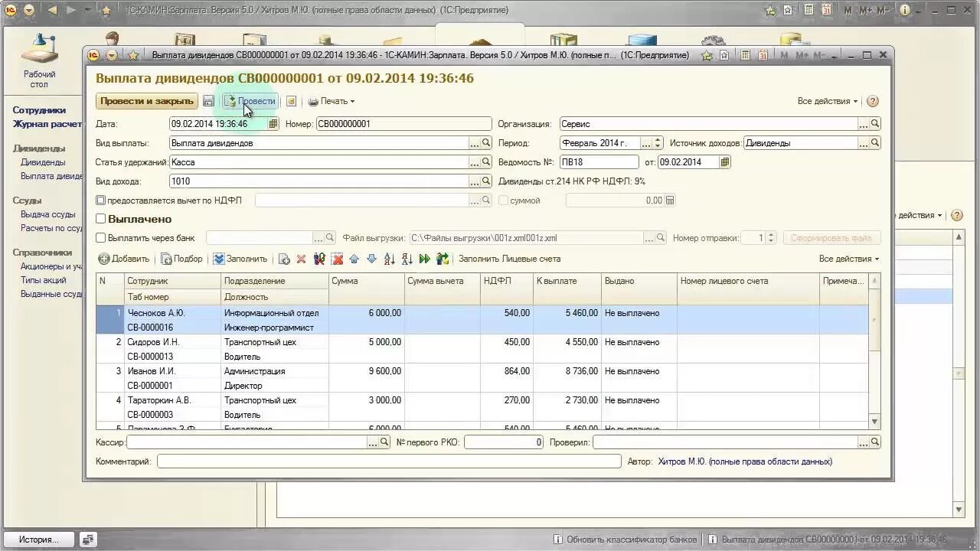Viewport: 980px width, 551px height.
Task: Adjust Номер отправки spinner
Action: (771, 238)
